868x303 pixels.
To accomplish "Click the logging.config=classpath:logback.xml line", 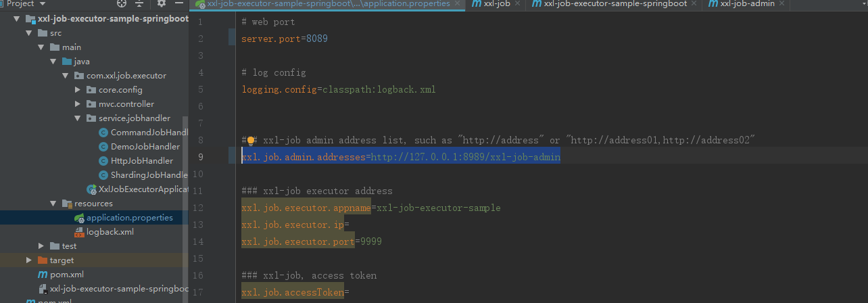I will pos(339,90).
